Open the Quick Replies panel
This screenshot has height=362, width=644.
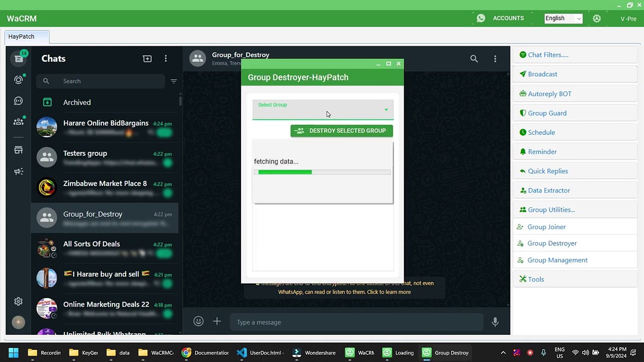click(x=575, y=171)
